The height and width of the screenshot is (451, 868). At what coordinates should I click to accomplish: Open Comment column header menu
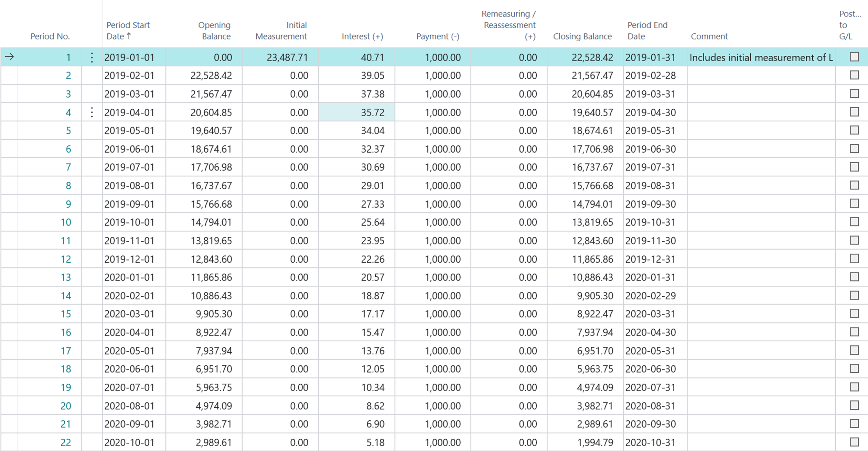pyautogui.click(x=709, y=36)
